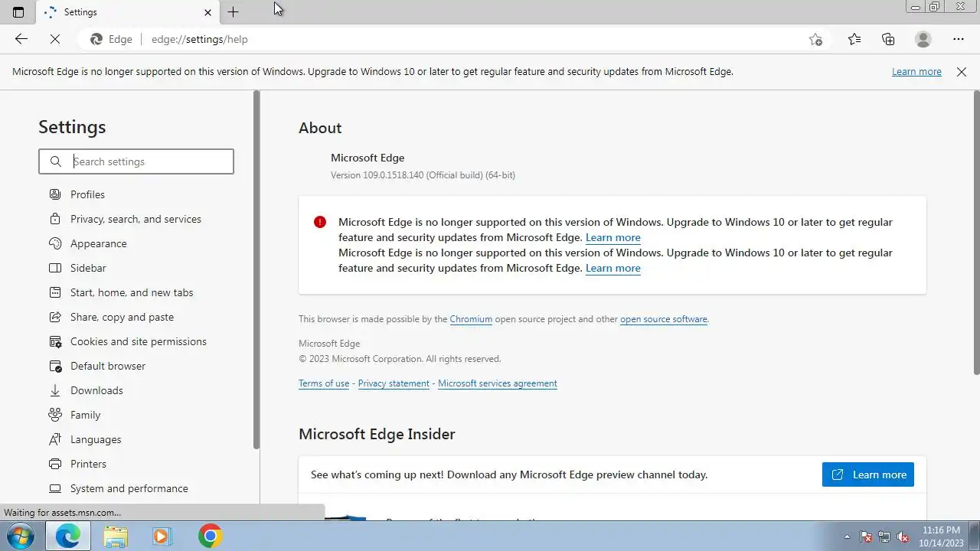
Task: Click the muted volume tray icon
Action: tap(903, 536)
